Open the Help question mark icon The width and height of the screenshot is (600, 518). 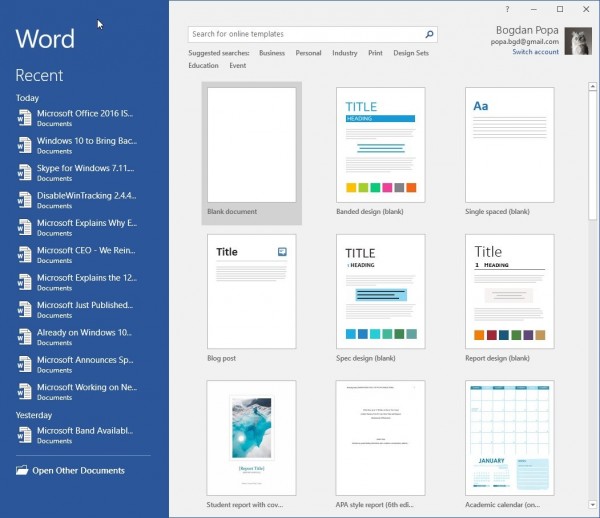tap(507, 9)
